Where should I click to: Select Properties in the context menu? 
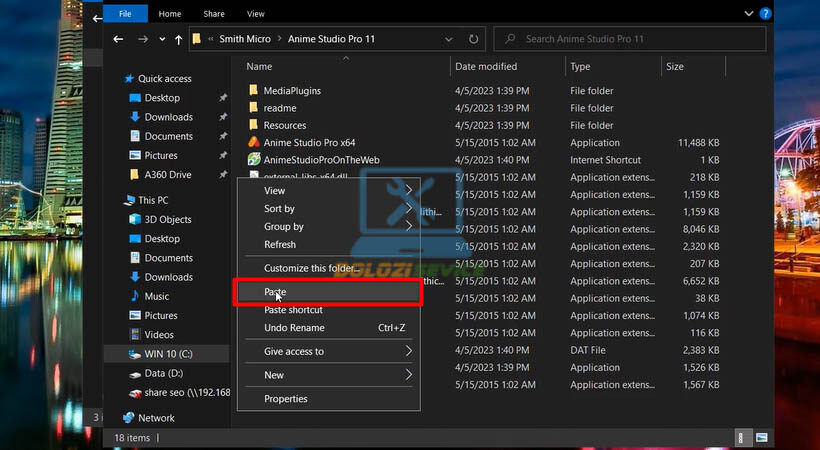click(285, 399)
